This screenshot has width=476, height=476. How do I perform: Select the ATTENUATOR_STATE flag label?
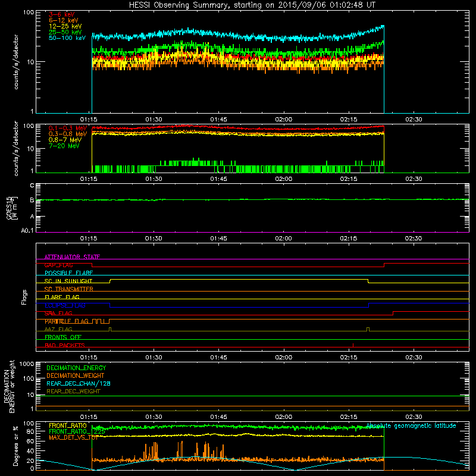(x=72, y=257)
